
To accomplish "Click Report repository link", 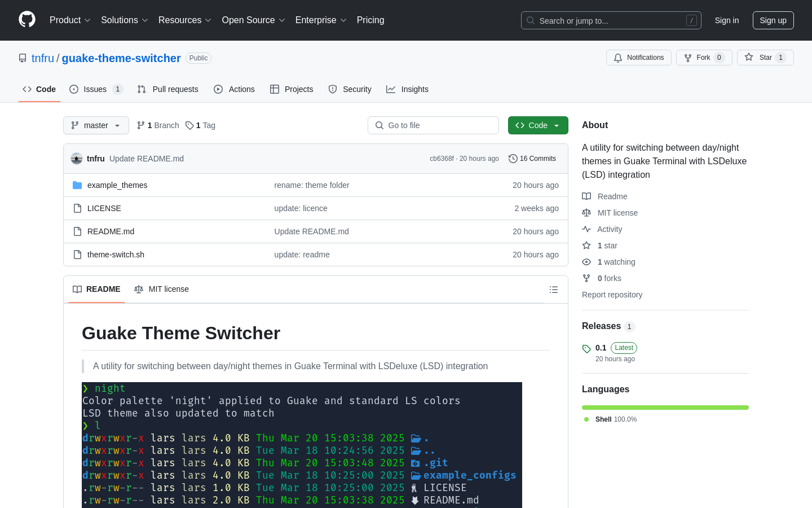I will coord(612,295).
